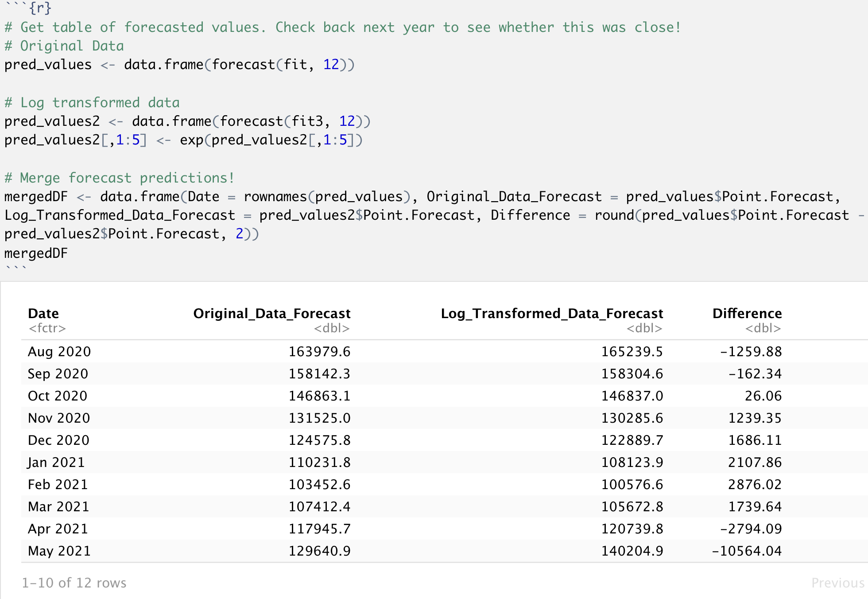Screen dimensions: 868x599
Task: Click the Log_Transformed_Data_Forecast column header
Action: pos(551,313)
